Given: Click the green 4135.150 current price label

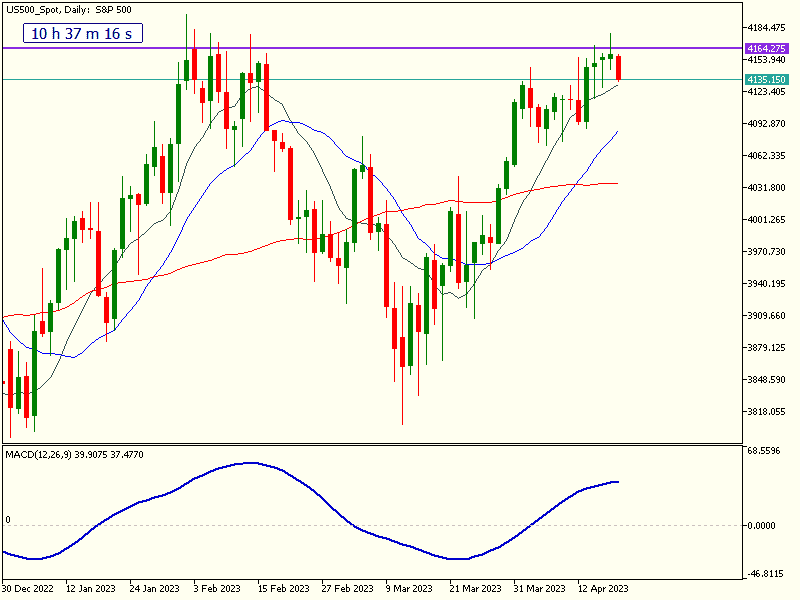Looking at the screenshot, I should pyautogui.click(x=767, y=79).
